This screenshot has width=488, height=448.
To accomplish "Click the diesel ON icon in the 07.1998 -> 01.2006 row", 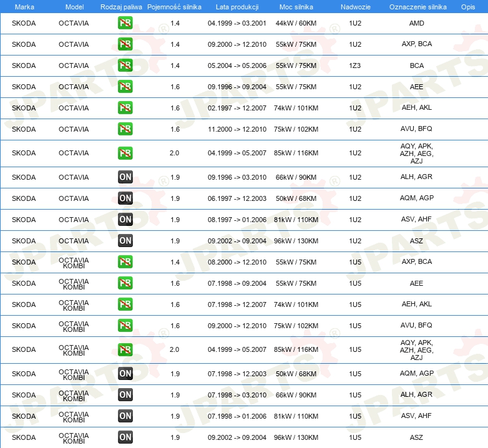I will point(125,416).
